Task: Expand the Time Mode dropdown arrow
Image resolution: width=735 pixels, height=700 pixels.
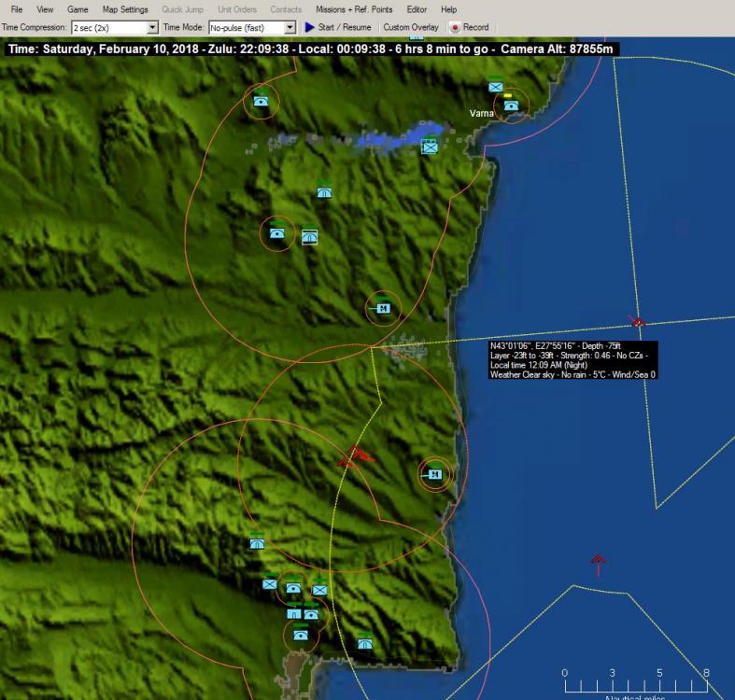Action: tap(290, 28)
